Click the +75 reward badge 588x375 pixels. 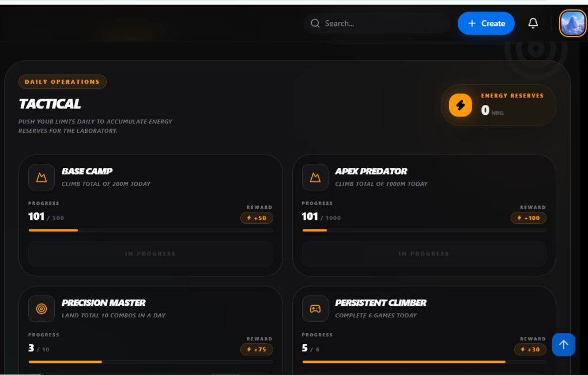[x=257, y=350]
